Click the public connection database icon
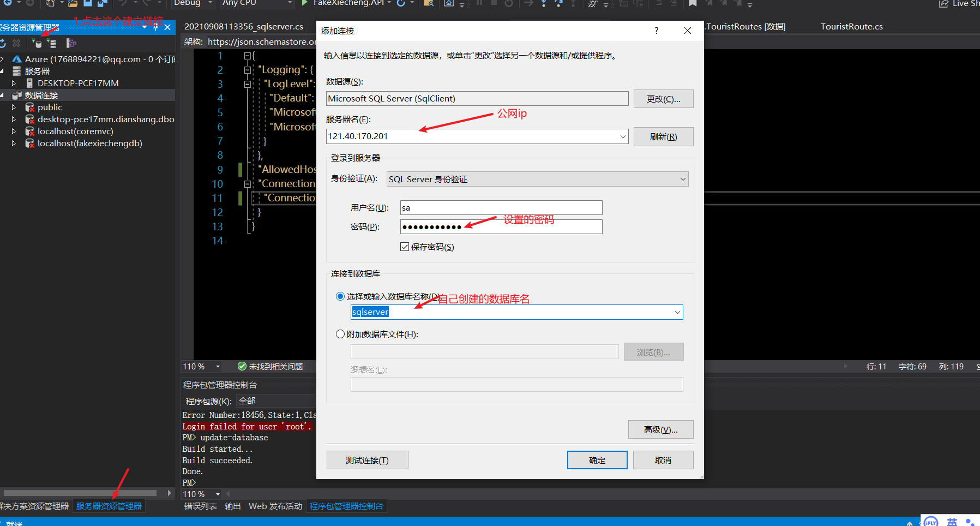The width and height of the screenshot is (980, 526). [x=29, y=107]
